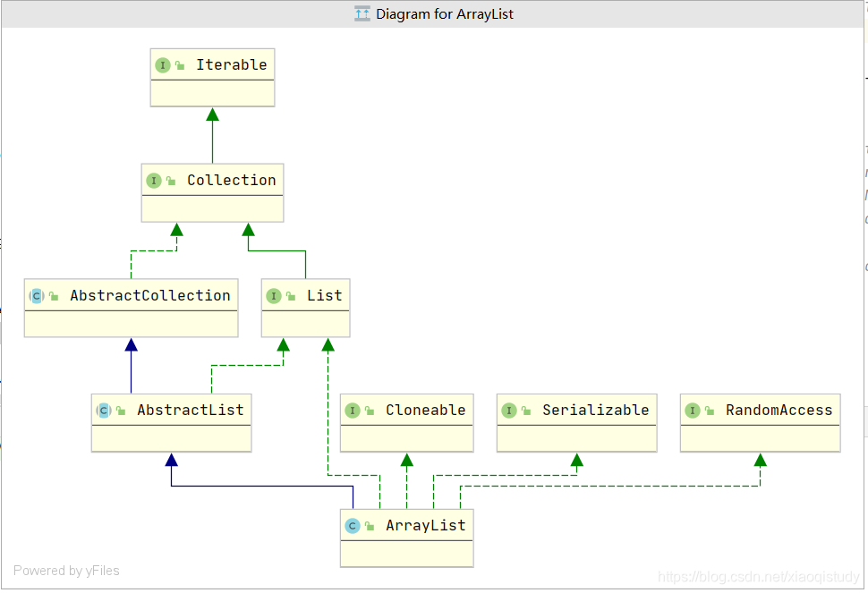Select the Collection node name
Screen dimensions: 868x593
(232, 181)
